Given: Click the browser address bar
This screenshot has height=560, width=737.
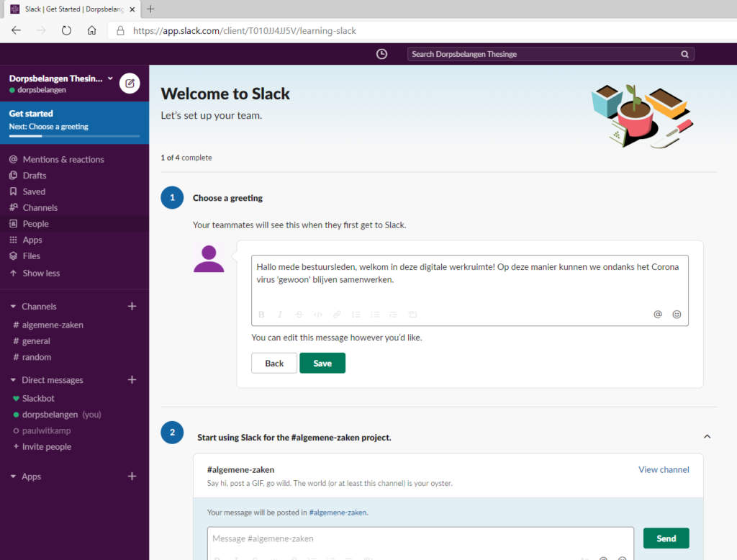Looking at the screenshot, I should 420,30.
